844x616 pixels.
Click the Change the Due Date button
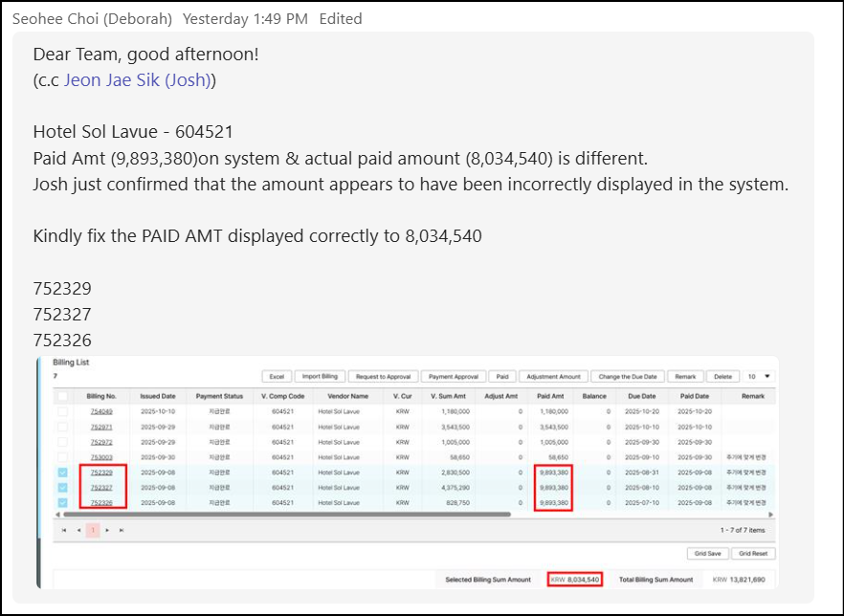pos(626,377)
